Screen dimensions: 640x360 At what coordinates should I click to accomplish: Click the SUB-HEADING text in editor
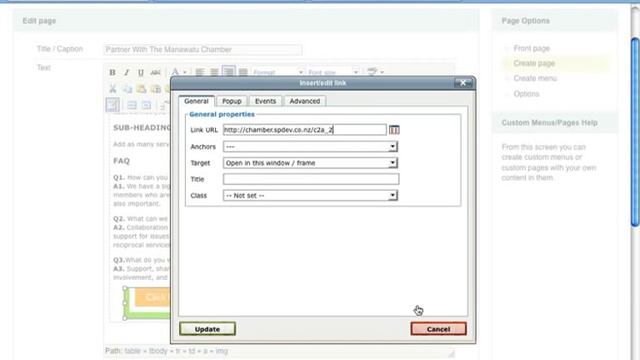coord(142,128)
